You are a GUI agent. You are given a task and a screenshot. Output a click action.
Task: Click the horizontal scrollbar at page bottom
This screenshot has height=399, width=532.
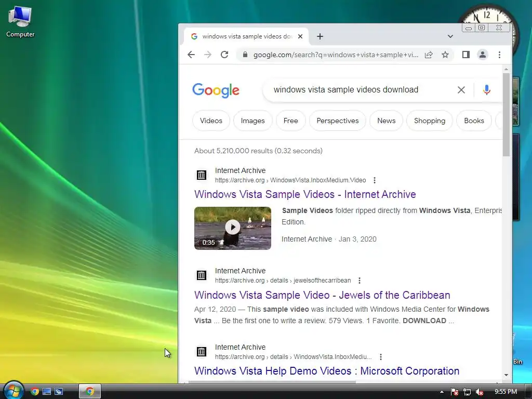[x=272, y=382]
